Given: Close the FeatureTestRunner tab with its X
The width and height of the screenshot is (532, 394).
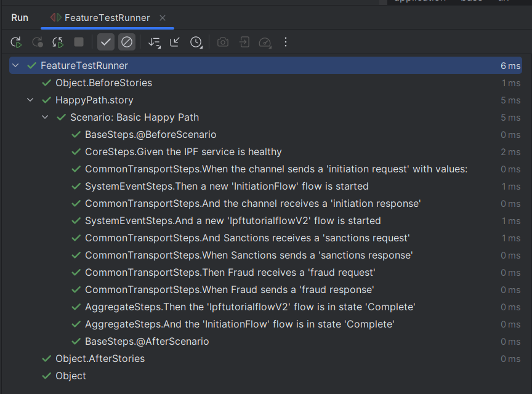Looking at the screenshot, I should [x=162, y=18].
